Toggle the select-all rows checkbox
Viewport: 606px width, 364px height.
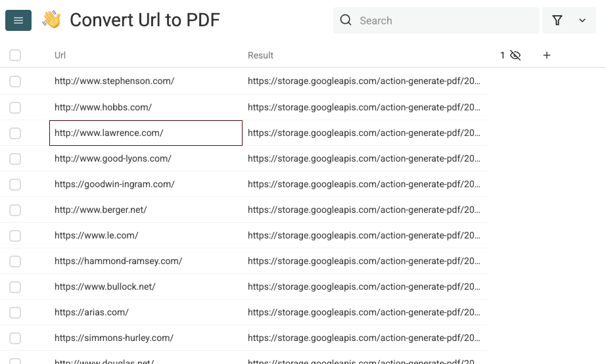click(15, 55)
